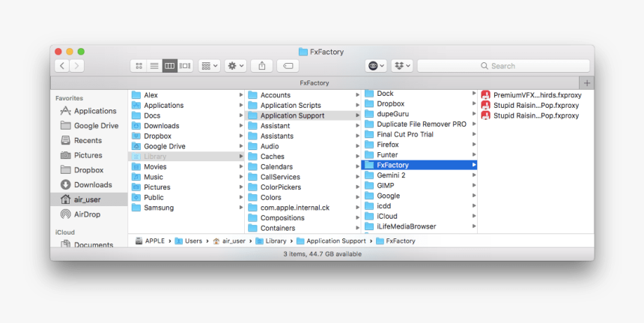The height and width of the screenshot is (323, 644).
Task: Click the Edit Tags toolbar button
Action: coord(288,66)
